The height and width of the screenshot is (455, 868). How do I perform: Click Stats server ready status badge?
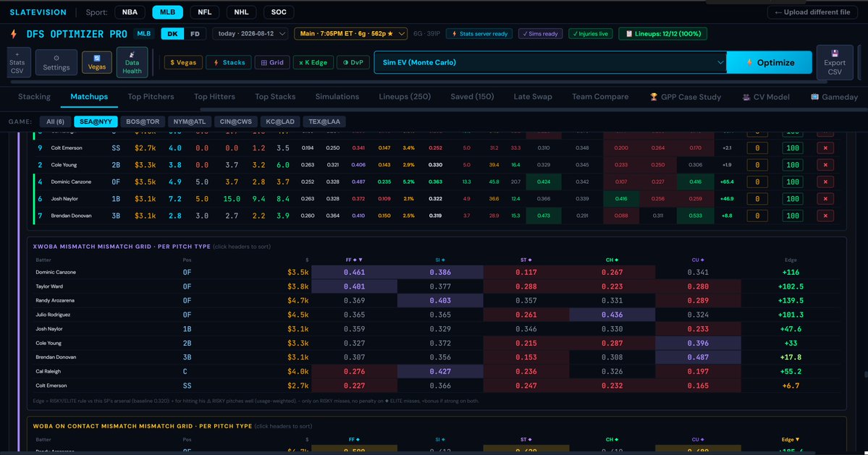pyautogui.click(x=479, y=34)
